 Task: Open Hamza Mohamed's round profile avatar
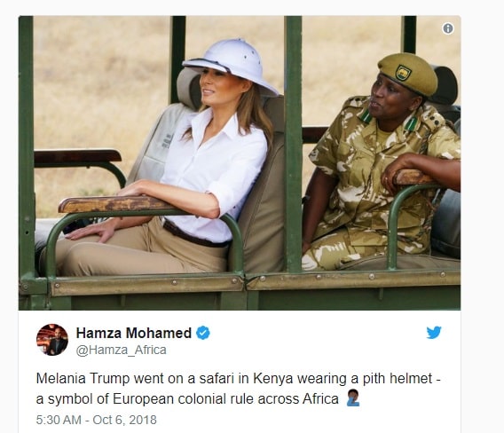[52, 340]
